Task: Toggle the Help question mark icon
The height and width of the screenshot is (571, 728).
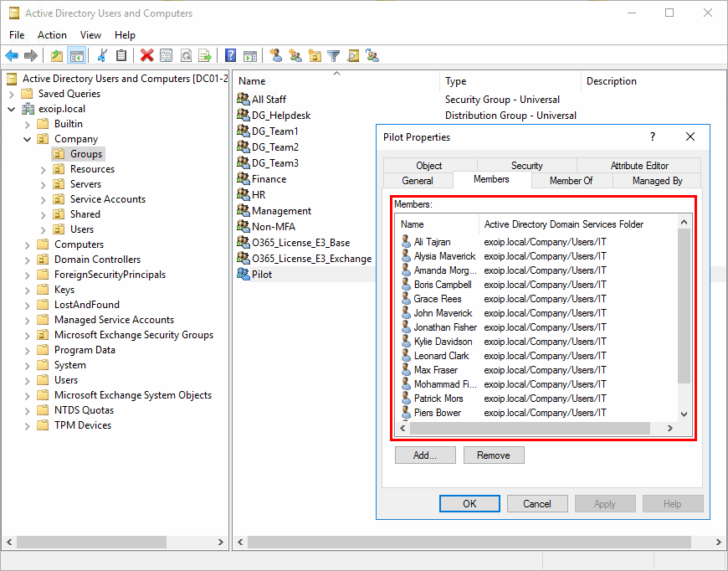Action: coord(229,55)
